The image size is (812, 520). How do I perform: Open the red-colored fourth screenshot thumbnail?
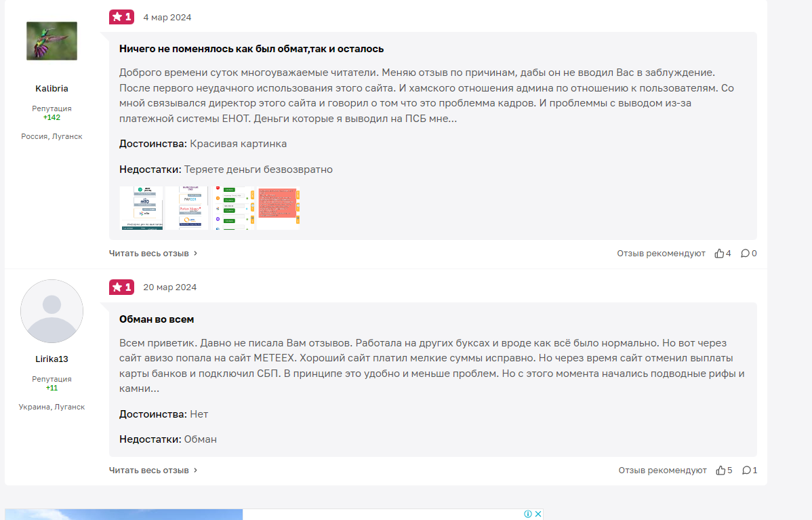278,208
